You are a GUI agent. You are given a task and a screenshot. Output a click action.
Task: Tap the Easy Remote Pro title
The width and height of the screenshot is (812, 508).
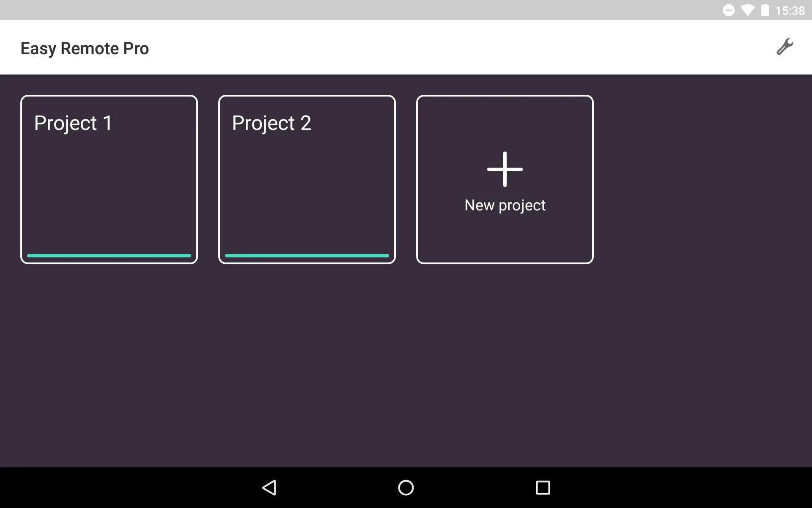(x=85, y=48)
